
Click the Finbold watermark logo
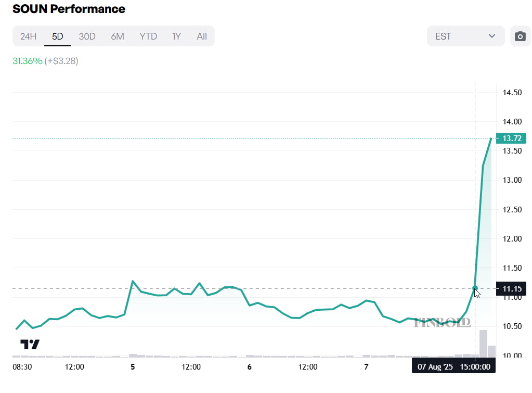[442, 322]
